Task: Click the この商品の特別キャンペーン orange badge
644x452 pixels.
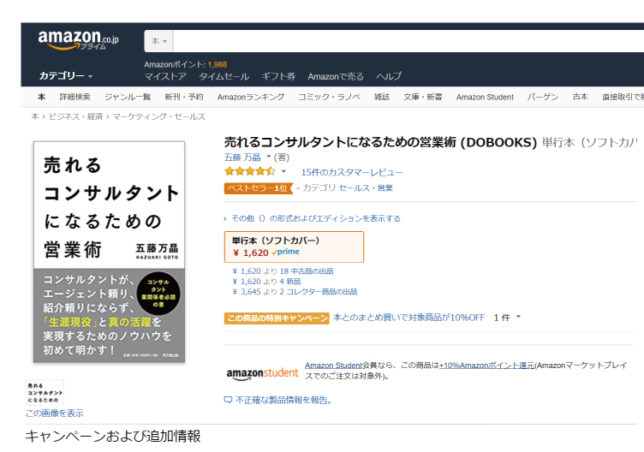Action: [x=276, y=317]
